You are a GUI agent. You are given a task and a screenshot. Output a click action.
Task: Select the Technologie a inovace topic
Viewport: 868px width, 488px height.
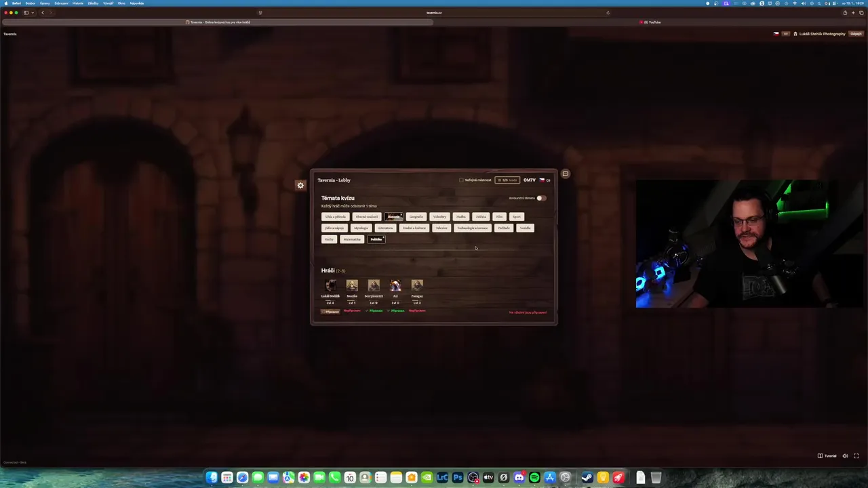[473, 228]
